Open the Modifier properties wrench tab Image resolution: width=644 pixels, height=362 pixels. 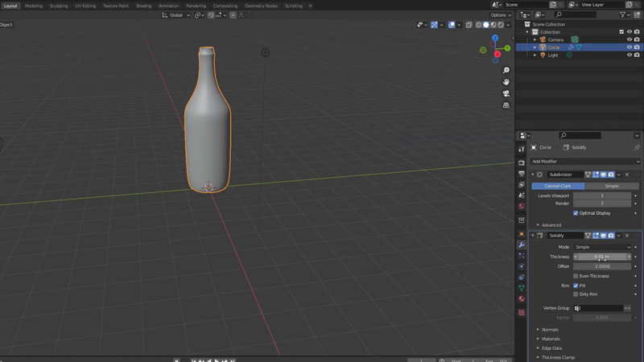coord(522,245)
